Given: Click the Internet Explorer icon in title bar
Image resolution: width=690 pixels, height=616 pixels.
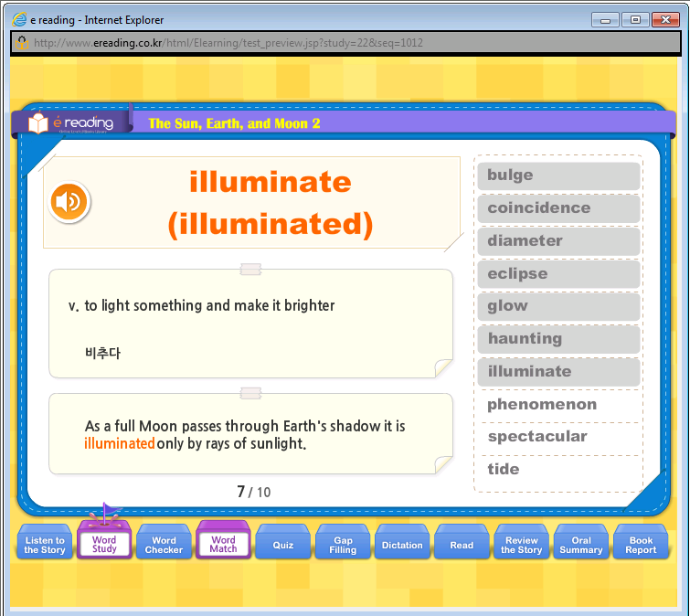Looking at the screenshot, I should click(19, 20).
